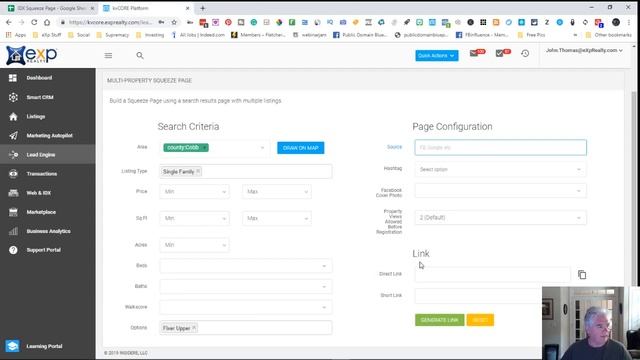Click the eXp Realty logo
This screenshot has width=640, height=360.
(31, 55)
